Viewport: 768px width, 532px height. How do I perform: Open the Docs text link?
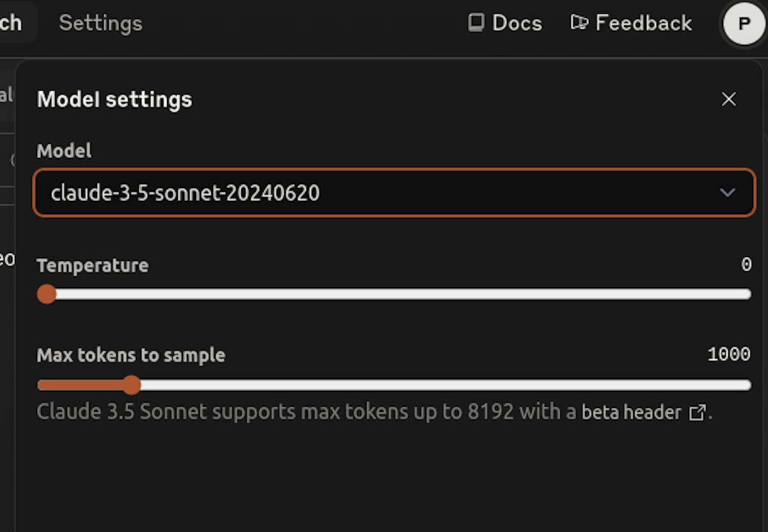pos(516,23)
